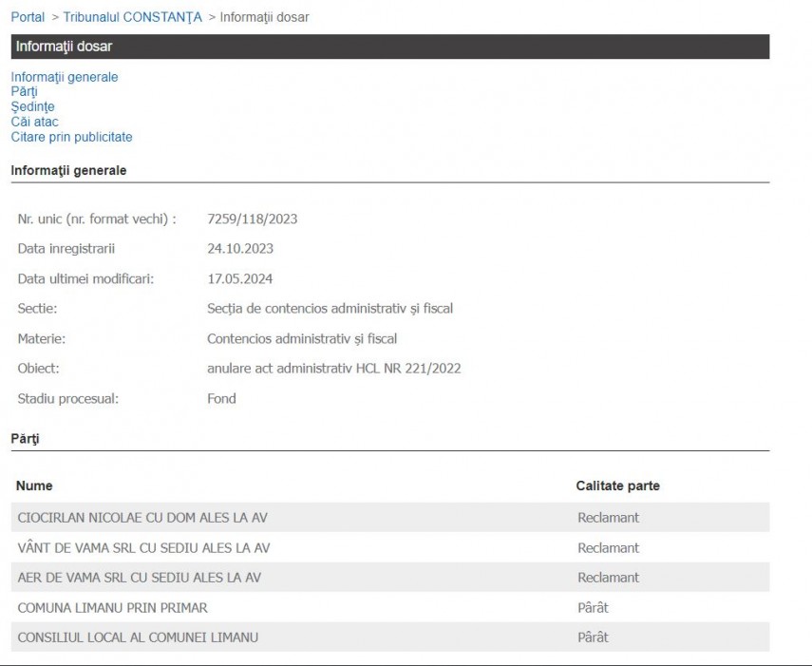Open the Citare prin publicitate link
Image resolution: width=812 pixels, height=666 pixels.
pyautogui.click(x=71, y=137)
